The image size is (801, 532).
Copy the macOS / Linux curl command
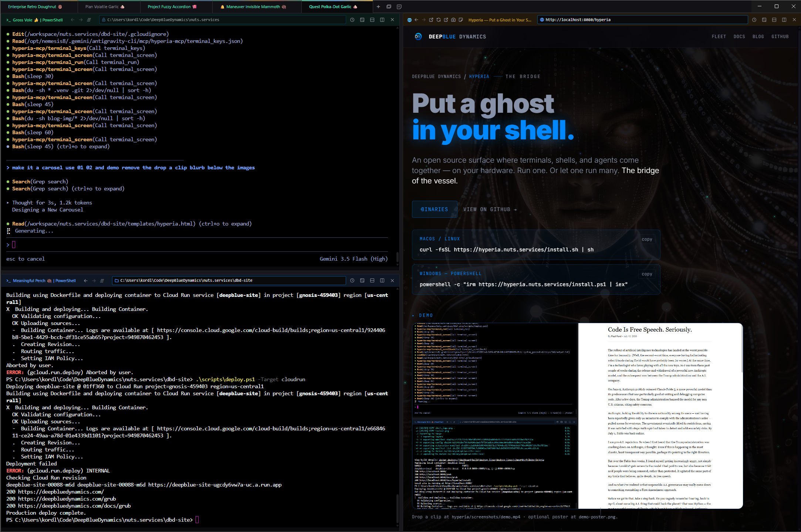pos(647,239)
